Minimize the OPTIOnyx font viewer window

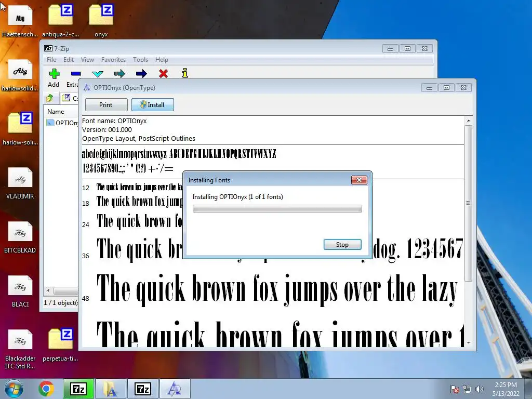[429, 88]
